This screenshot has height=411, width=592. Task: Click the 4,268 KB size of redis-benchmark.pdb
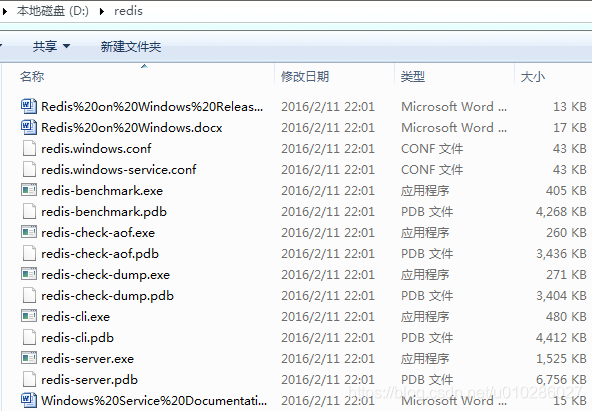pos(561,212)
